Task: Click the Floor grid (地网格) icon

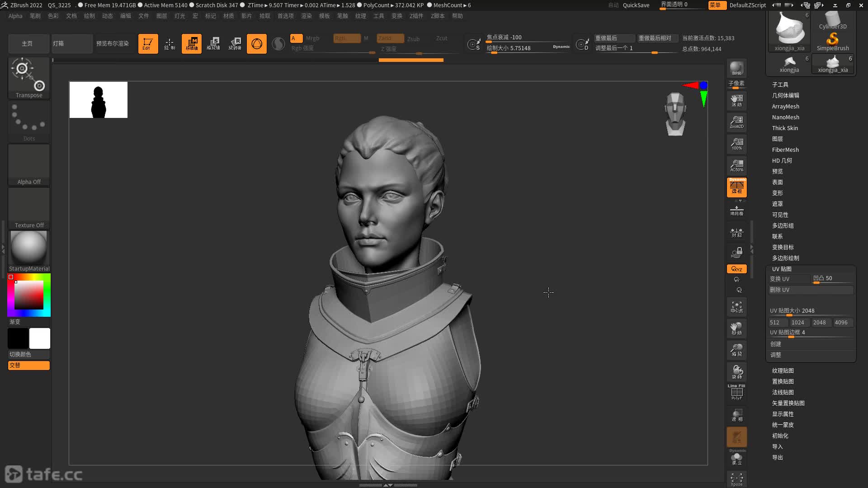Action: 736,210
